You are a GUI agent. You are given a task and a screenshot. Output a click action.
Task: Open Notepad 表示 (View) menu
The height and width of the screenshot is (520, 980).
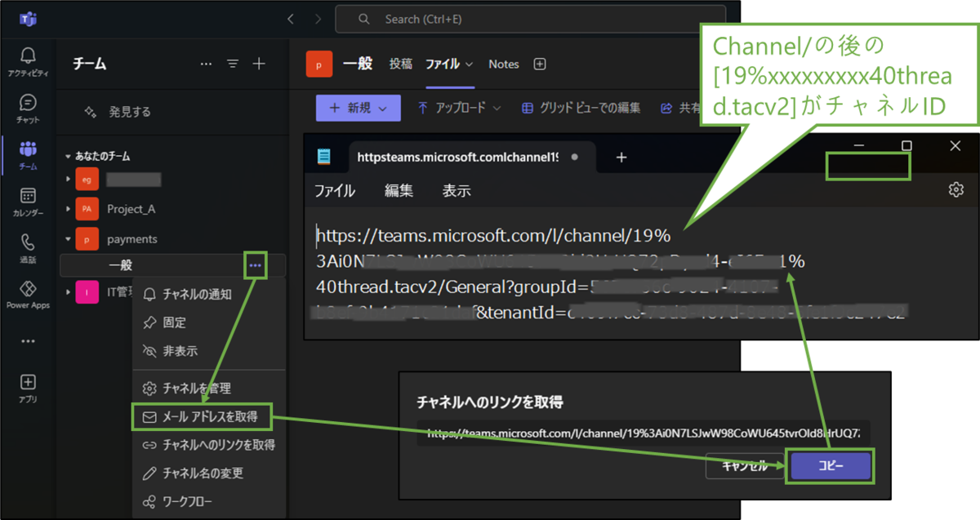tap(457, 191)
